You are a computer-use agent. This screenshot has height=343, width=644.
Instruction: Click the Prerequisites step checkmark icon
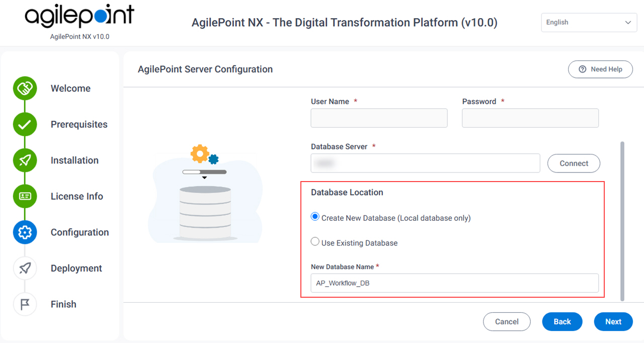[x=25, y=124]
